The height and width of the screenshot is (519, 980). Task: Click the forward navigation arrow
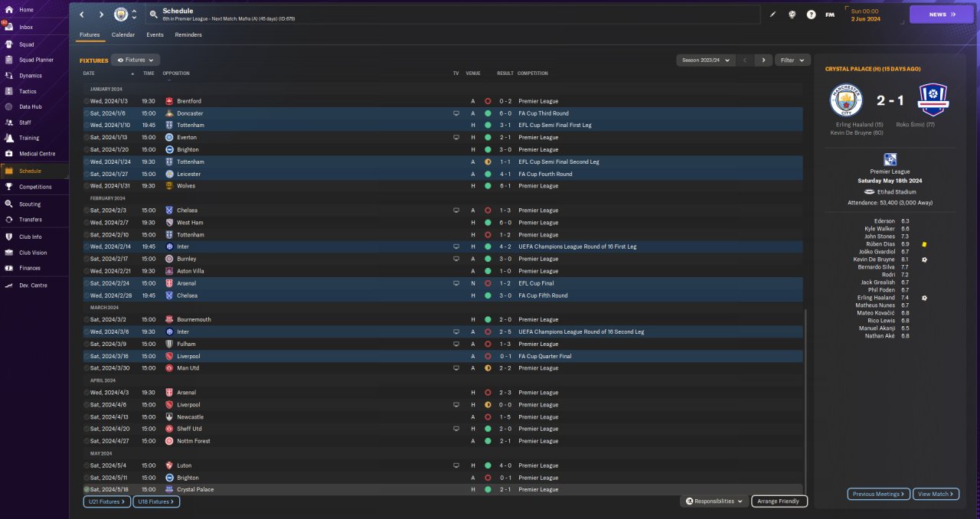[101, 15]
